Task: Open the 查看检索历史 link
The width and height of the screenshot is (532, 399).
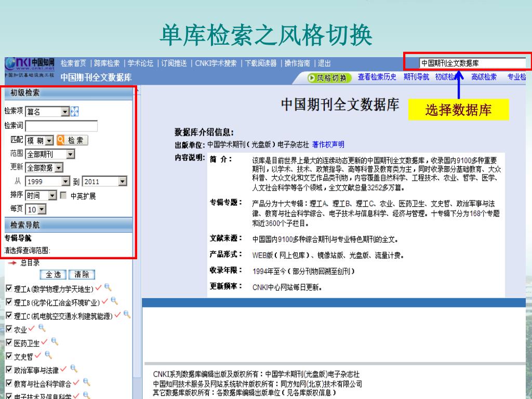Action: 377,77
